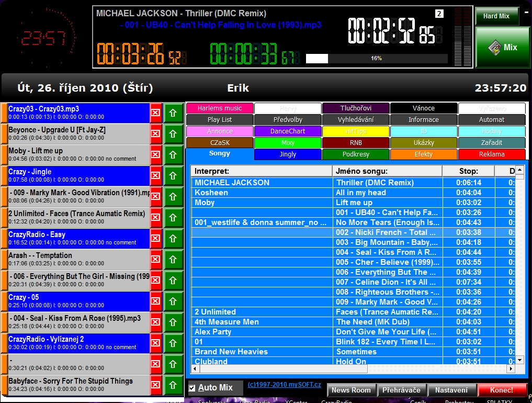
Task: Sort by the Stop column header
Action: point(469,171)
